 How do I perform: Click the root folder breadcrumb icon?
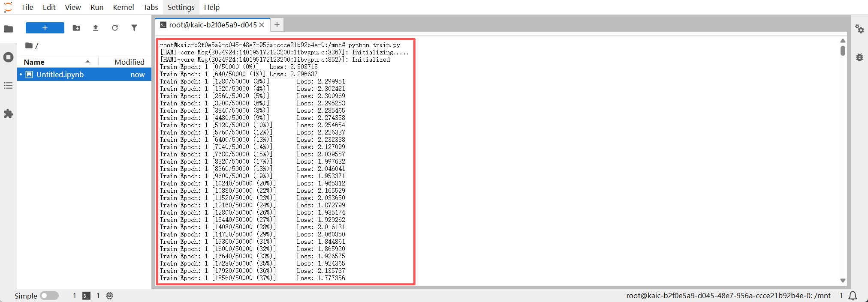[x=29, y=45]
